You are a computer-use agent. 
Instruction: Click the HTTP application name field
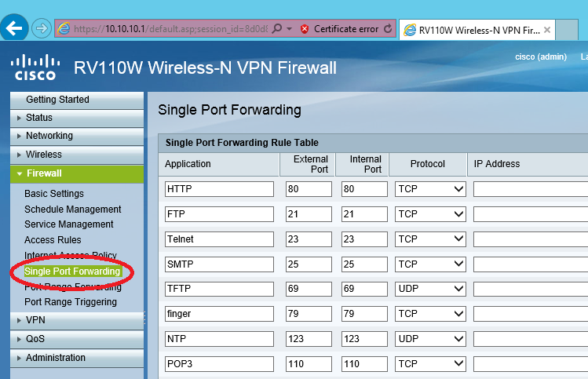click(x=219, y=189)
